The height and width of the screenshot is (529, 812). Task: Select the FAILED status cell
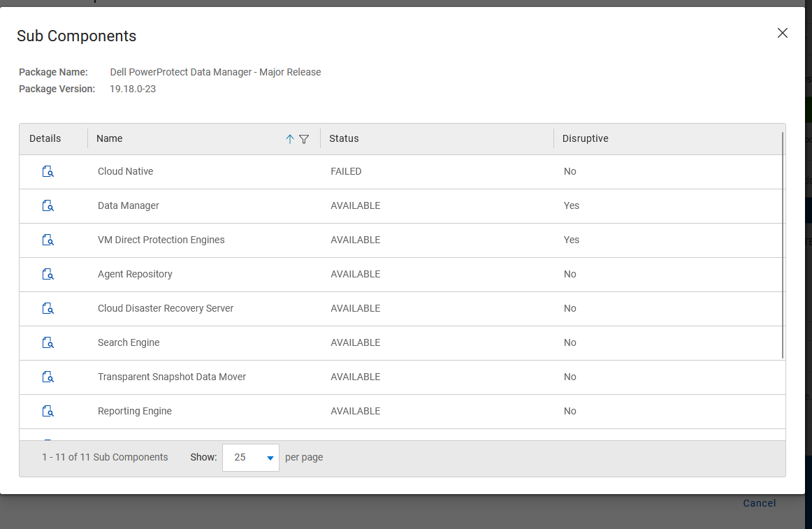pyautogui.click(x=346, y=172)
